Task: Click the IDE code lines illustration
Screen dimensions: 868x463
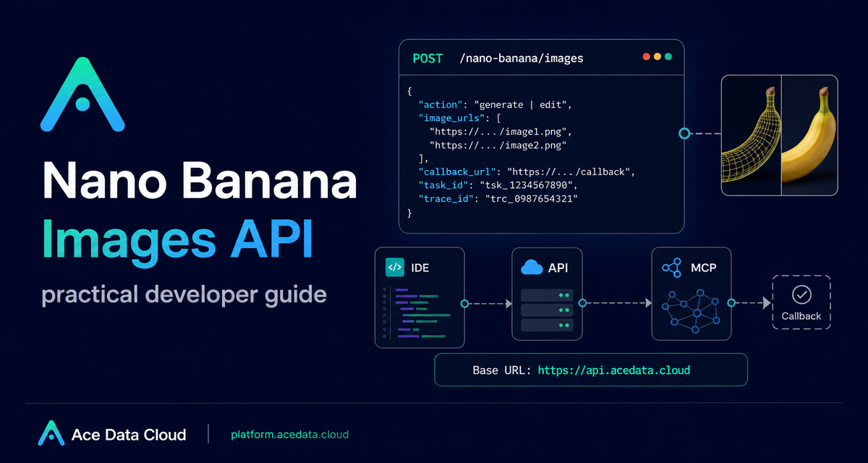Action: tap(417, 313)
